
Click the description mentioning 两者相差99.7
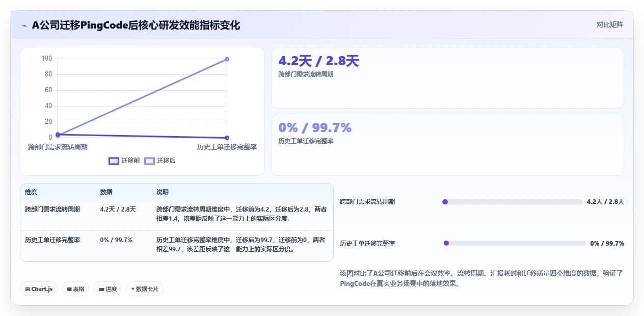coord(240,245)
